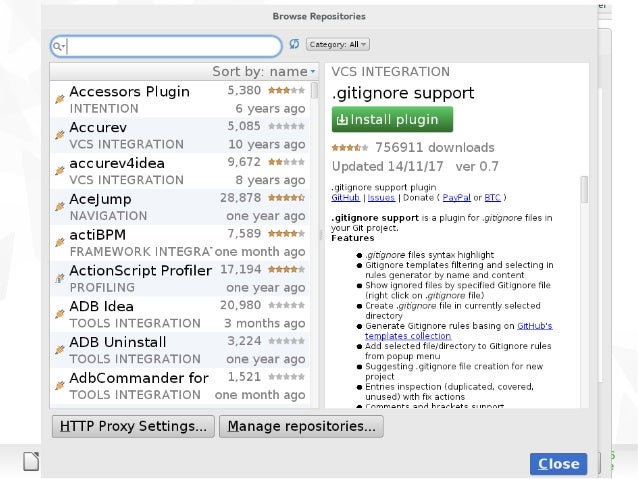The width and height of the screenshot is (638, 479).
Task: Click the NAVIGATION category label
Action: pyautogui.click(x=108, y=216)
